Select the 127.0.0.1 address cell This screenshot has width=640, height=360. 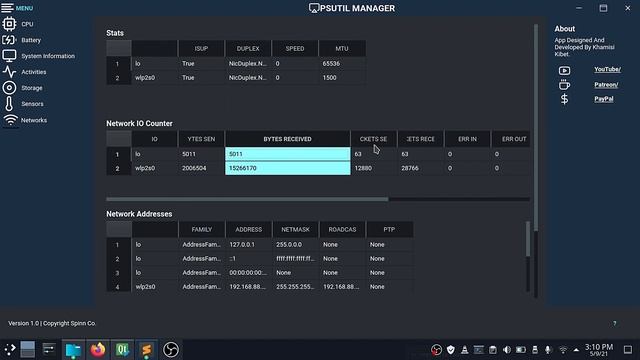tap(248, 244)
